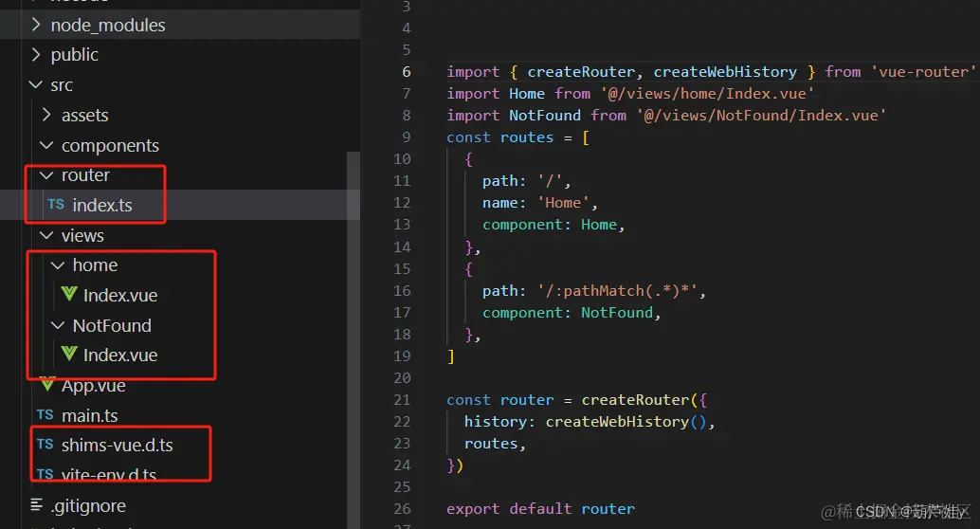
Task: Click TypeScript icon beside main.ts
Action: [45, 414]
